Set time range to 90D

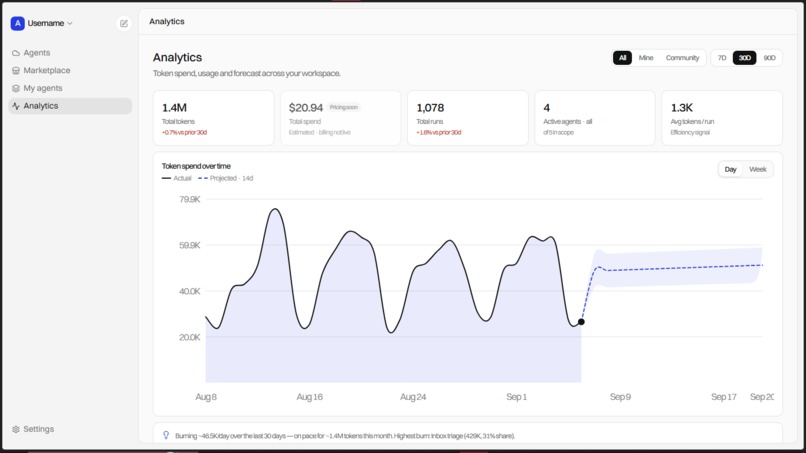coord(769,58)
